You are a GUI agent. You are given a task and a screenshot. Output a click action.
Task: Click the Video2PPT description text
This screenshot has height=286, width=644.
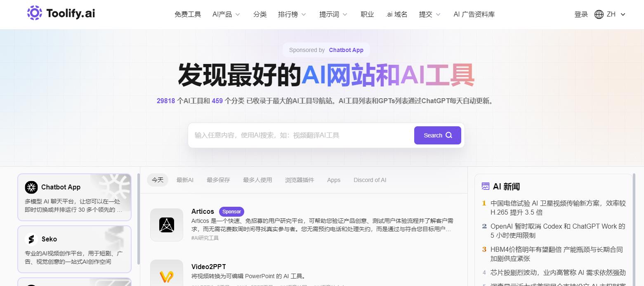[248, 276]
